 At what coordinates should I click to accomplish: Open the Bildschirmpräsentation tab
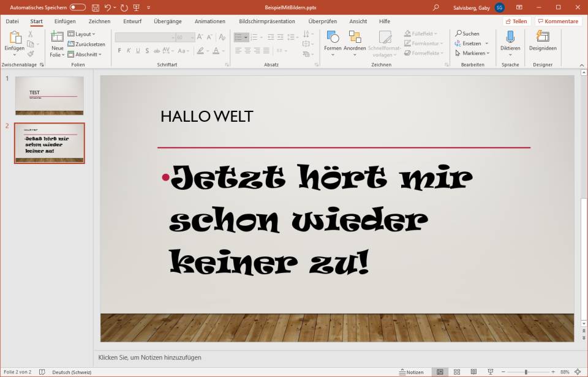point(267,21)
